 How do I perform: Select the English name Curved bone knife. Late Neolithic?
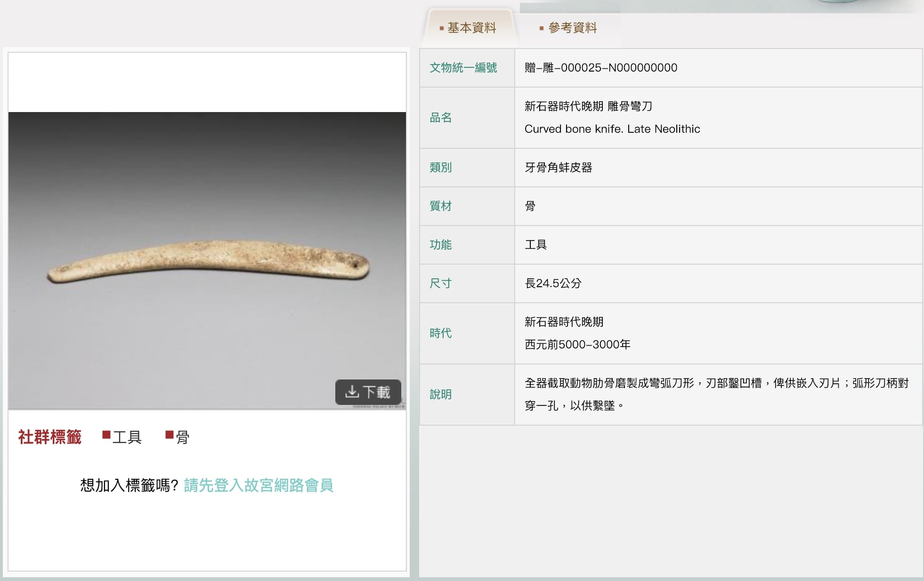click(612, 129)
